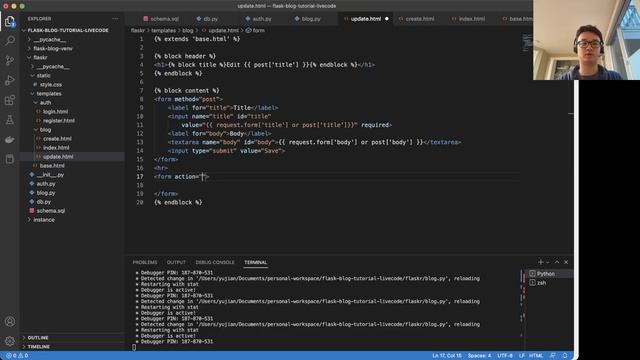Click the 'templates' breadcrumb segment
Viewport: 640px width, 360px height.
(163, 30)
